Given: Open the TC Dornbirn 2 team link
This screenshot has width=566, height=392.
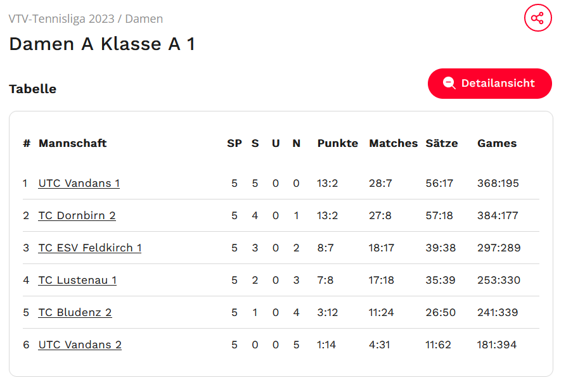Looking at the screenshot, I should click(77, 215).
